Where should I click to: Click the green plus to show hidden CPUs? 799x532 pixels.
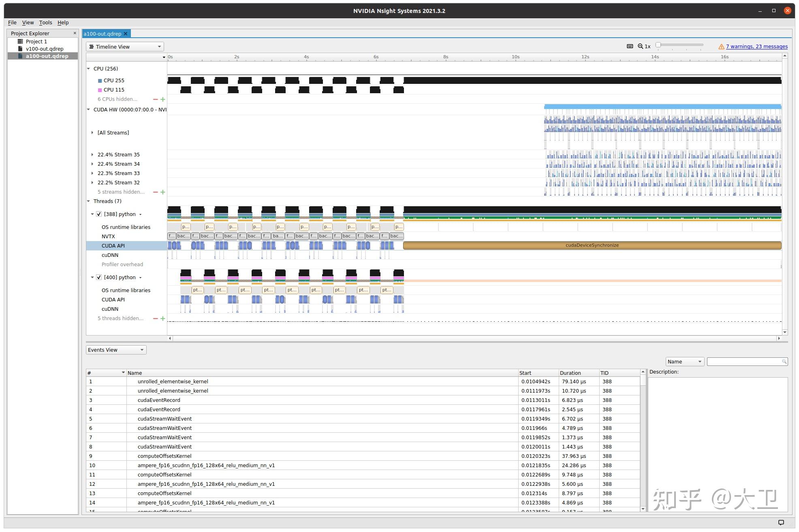tap(163, 99)
